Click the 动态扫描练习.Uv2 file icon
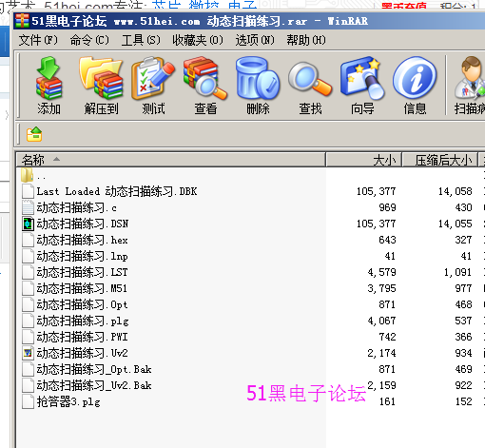Image resolution: width=485 pixels, height=448 pixels. (x=28, y=353)
